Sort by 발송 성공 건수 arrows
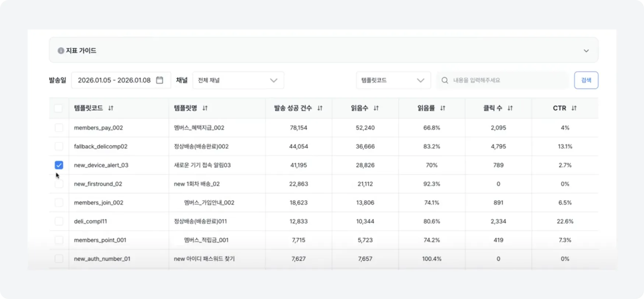Viewport: 644px width, 299px height. (x=320, y=108)
